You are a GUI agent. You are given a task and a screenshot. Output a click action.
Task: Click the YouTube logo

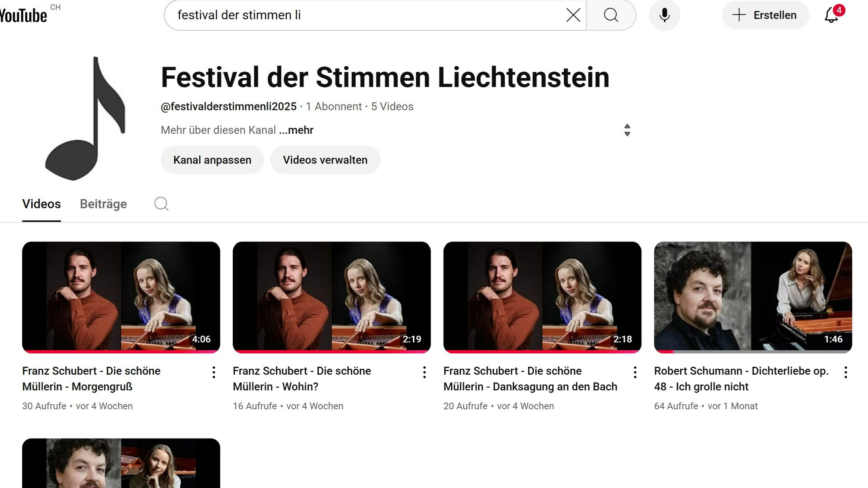(23, 15)
